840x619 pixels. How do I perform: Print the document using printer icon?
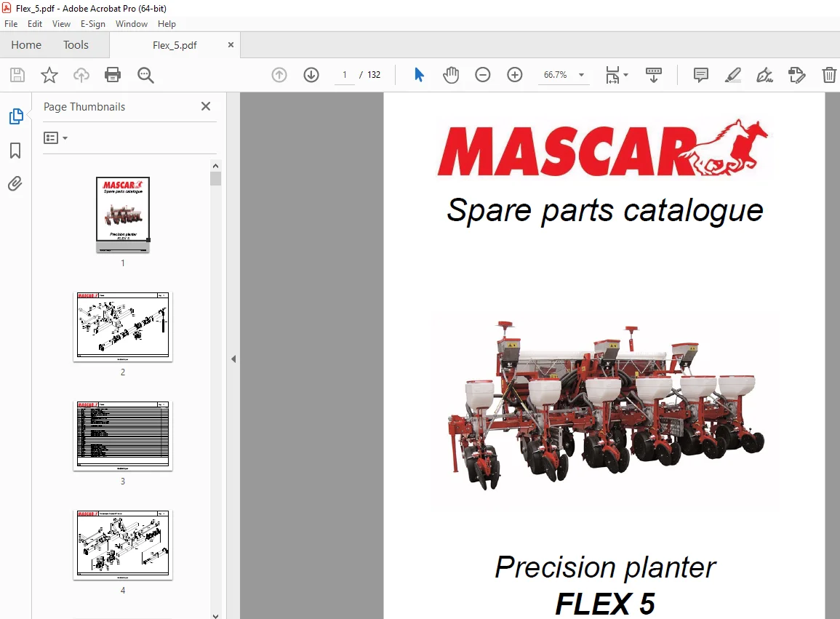pos(113,75)
